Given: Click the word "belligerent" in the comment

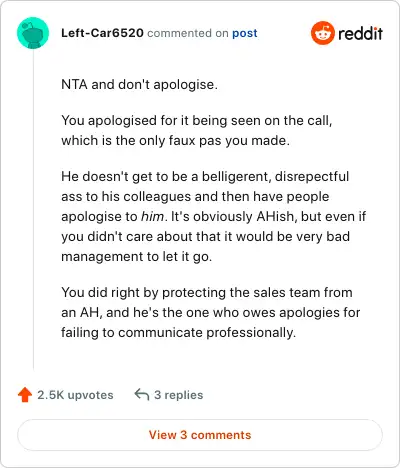Looking at the screenshot, I should point(236,177).
